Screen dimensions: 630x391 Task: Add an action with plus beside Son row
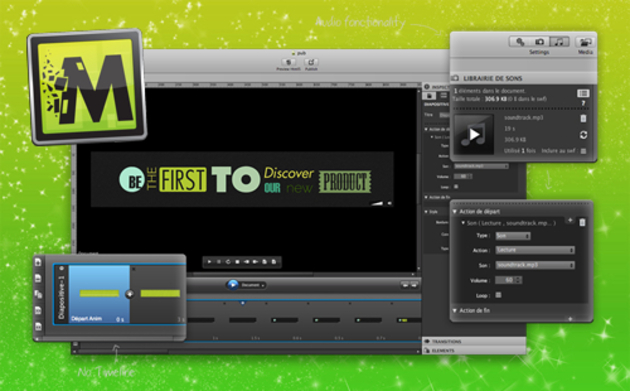[x=570, y=220]
